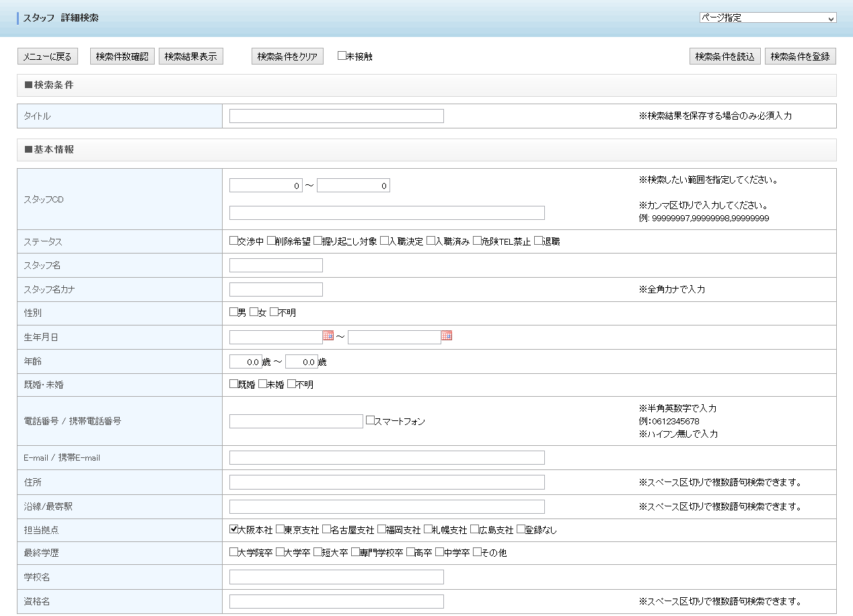Focus the E-mail / 携帯E-mail field

(x=387, y=458)
